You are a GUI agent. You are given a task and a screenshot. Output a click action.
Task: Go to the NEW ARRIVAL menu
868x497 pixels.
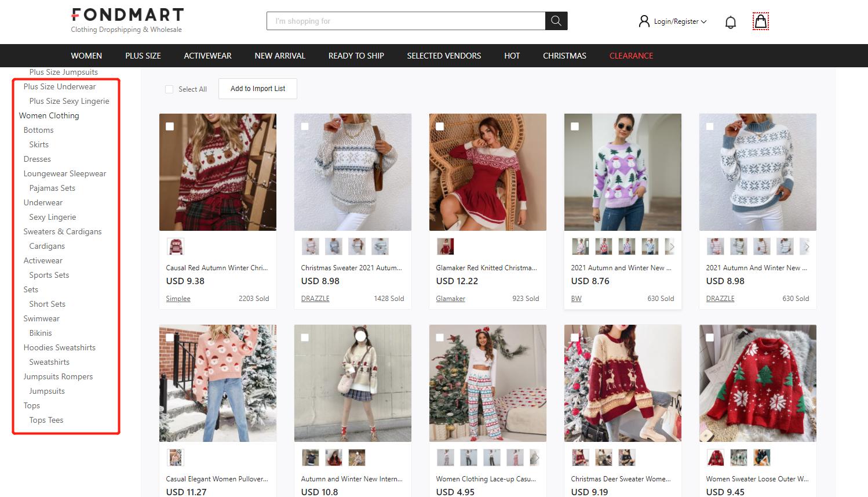pyautogui.click(x=279, y=56)
